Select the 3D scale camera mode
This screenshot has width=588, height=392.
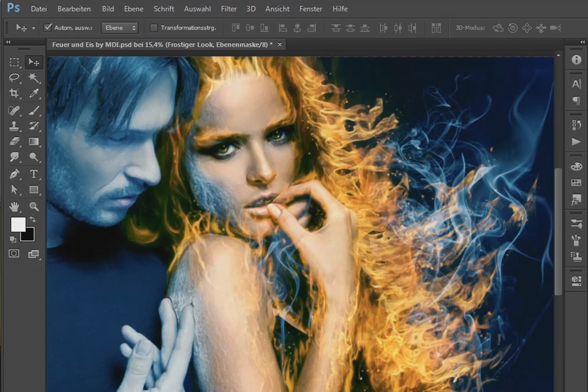(556, 28)
